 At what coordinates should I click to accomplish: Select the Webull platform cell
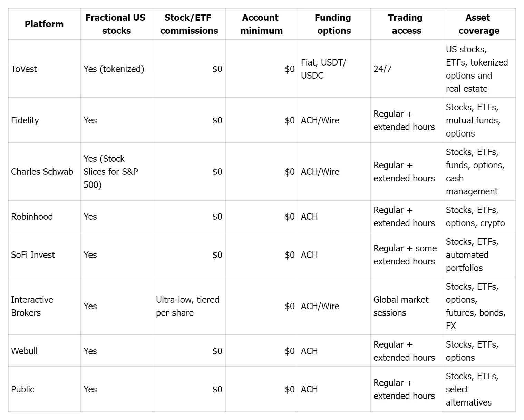pyautogui.click(x=24, y=351)
